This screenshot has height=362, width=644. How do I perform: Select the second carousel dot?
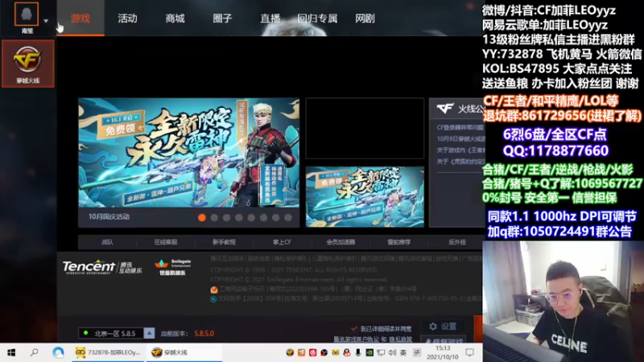tap(214, 217)
